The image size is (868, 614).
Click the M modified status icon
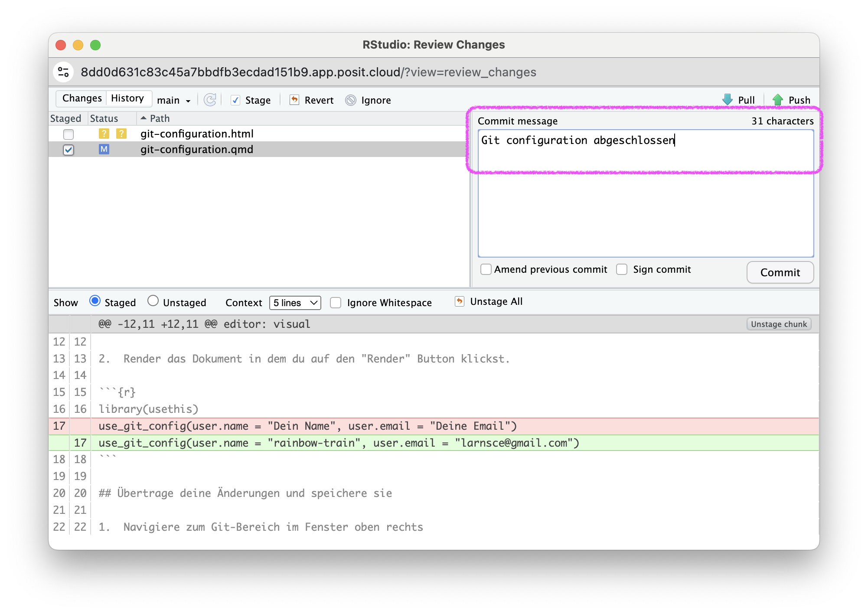[x=104, y=149]
